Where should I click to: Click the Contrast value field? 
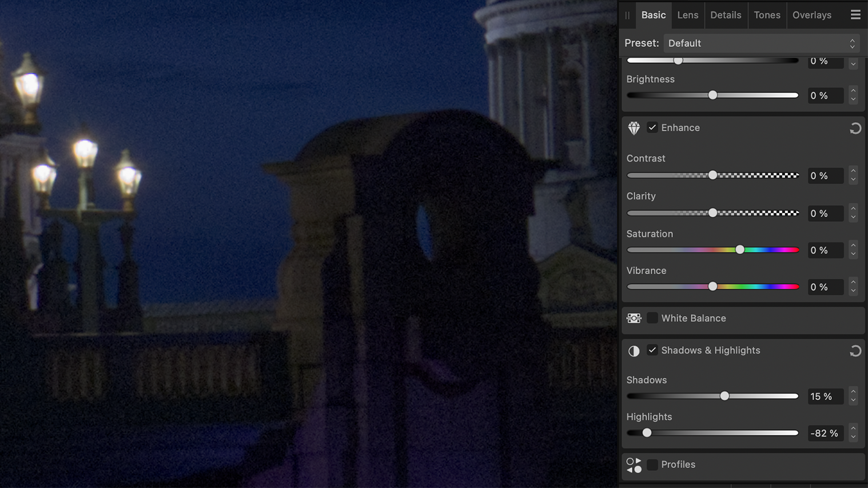pos(826,175)
